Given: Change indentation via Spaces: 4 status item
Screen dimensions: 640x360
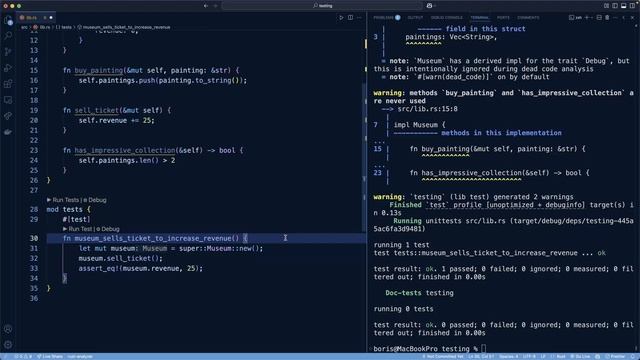Looking at the screenshot, I should tap(508, 356).
